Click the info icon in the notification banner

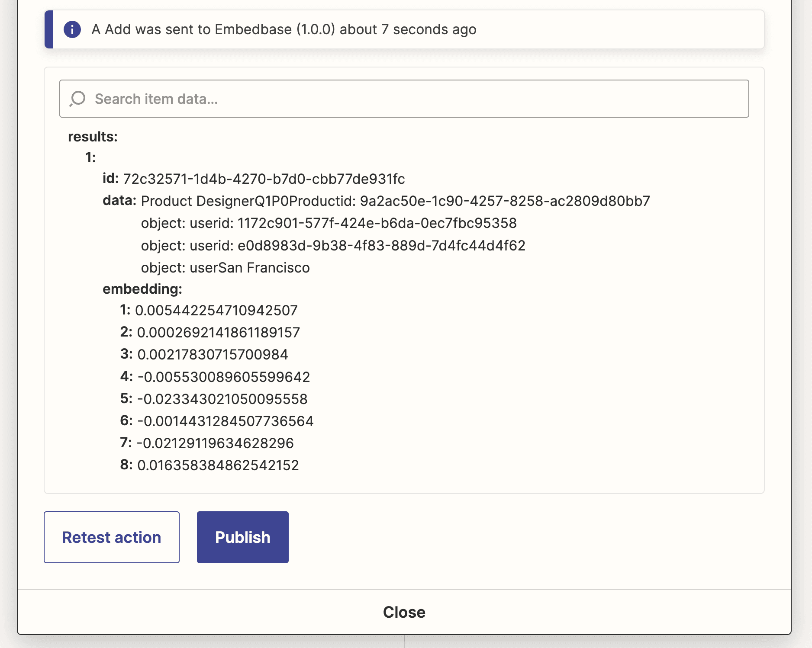(72, 29)
